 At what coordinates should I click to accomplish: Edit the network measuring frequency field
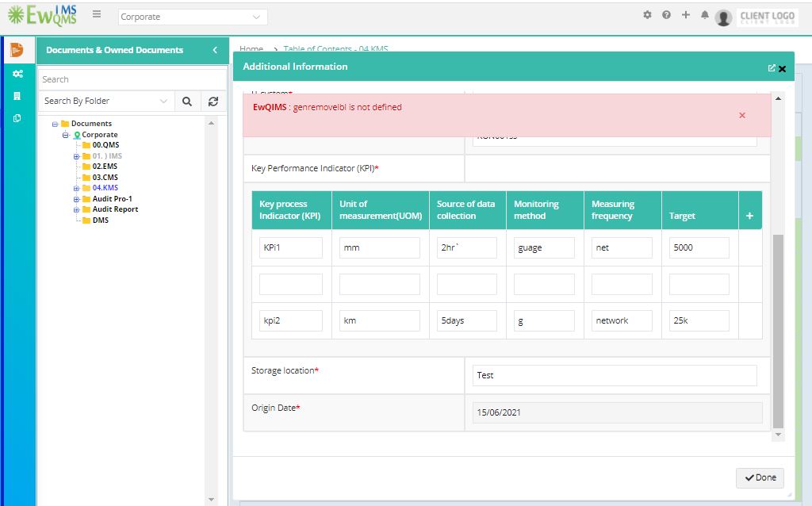pyautogui.click(x=622, y=321)
